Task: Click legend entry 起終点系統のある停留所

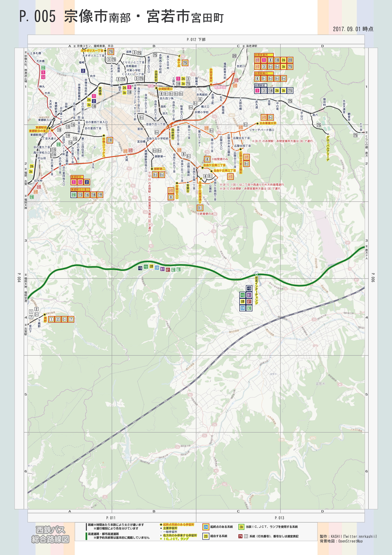Action: pyautogui.click(x=179, y=525)
